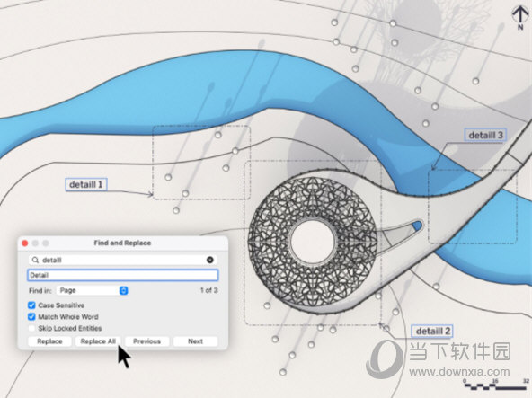Go to Previous match
The height and width of the screenshot is (398, 532).
[146, 341]
